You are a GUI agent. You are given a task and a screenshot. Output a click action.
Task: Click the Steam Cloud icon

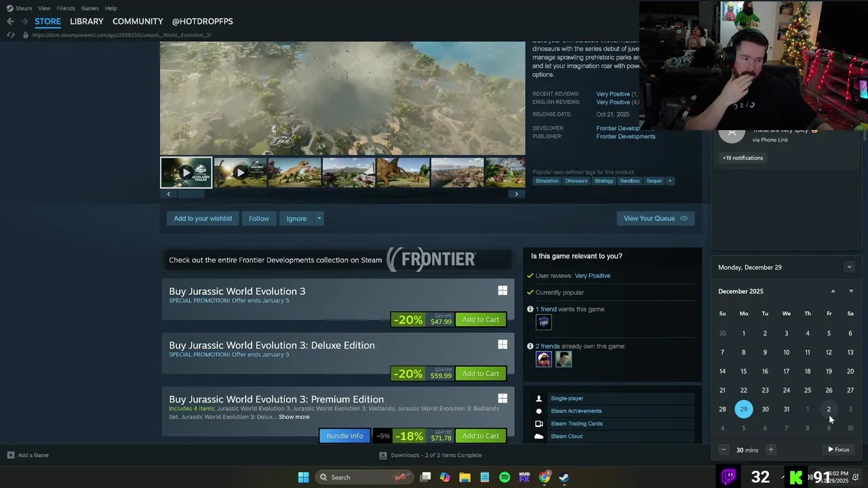tap(539, 436)
